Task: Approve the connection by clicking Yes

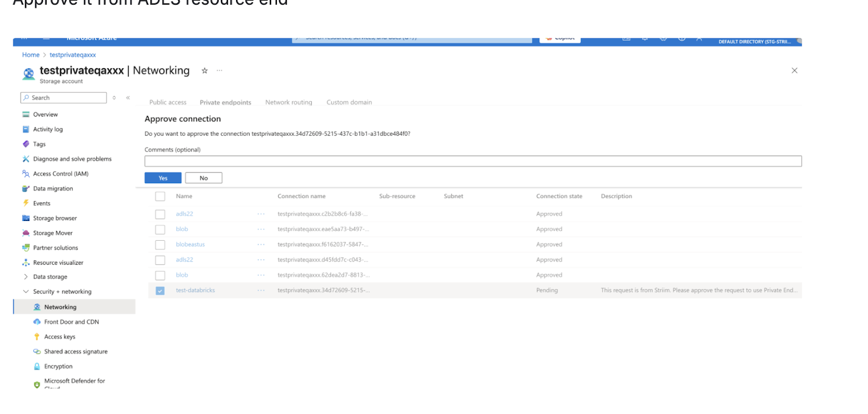Action: pyautogui.click(x=163, y=177)
